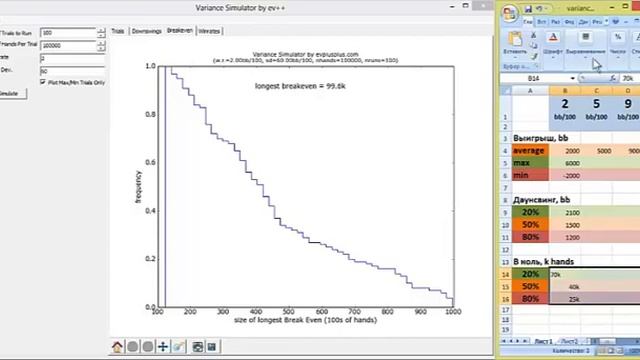Viewport: 640px width, 360px height.
Task: Click the fx insert function icon
Action: (612, 78)
